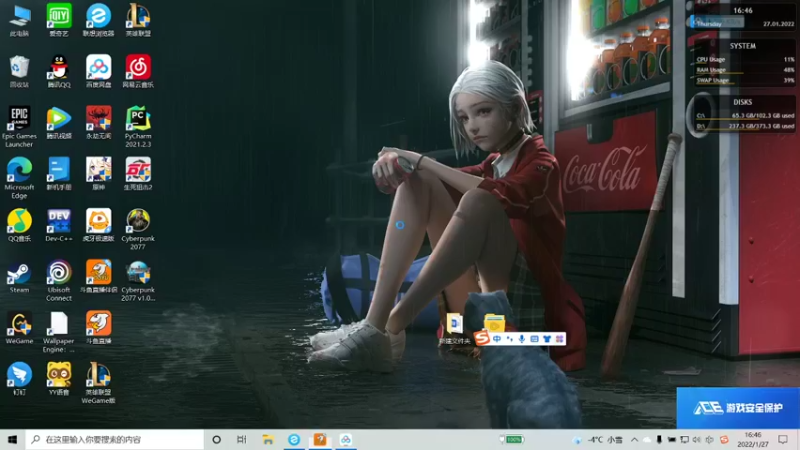Image resolution: width=800 pixels, height=450 pixels.
Task: Open the League of Legends shortcut next to the Lenovo browser
Action: coord(138,20)
